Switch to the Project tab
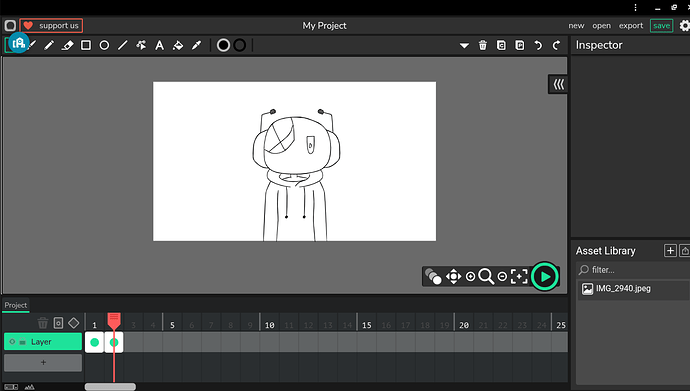 pyautogui.click(x=16, y=305)
